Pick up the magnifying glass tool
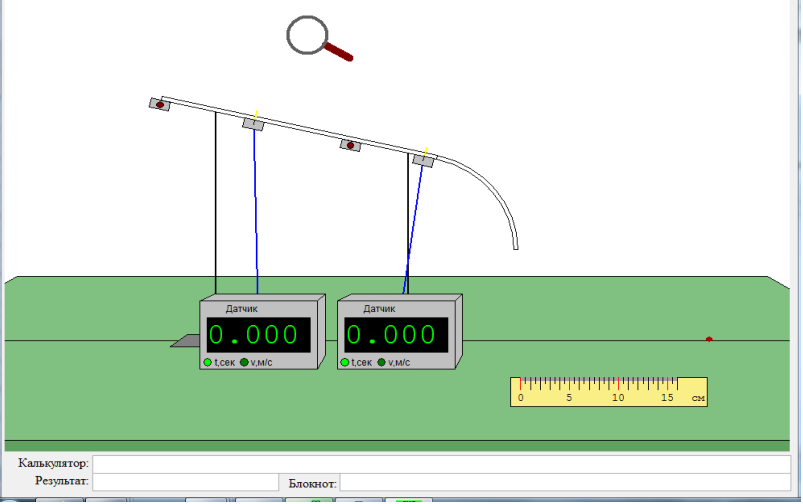803x504 pixels. (x=319, y=38)
